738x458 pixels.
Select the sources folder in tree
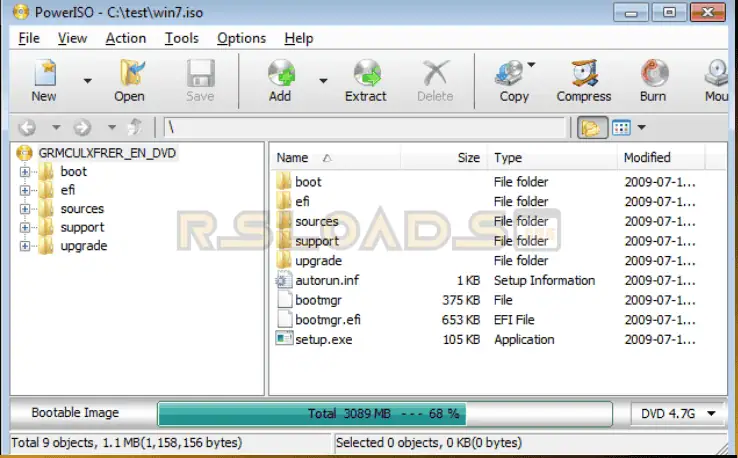coord(82,209)
